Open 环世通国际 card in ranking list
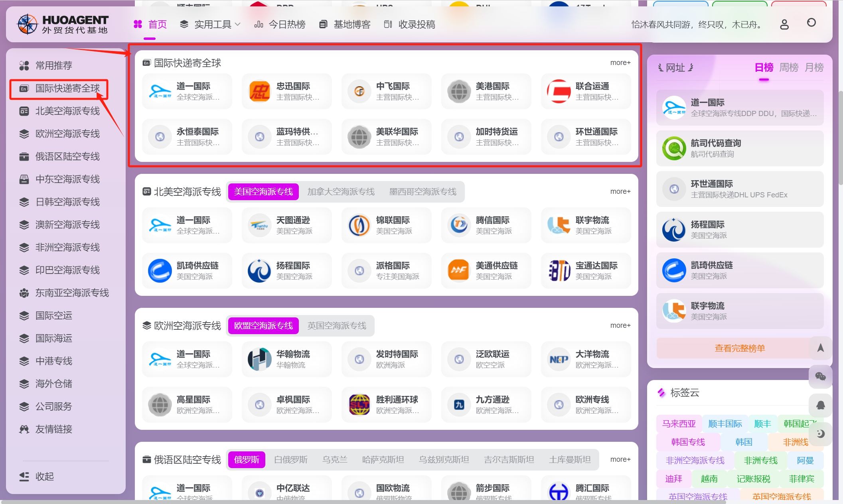 pos(740,189)
